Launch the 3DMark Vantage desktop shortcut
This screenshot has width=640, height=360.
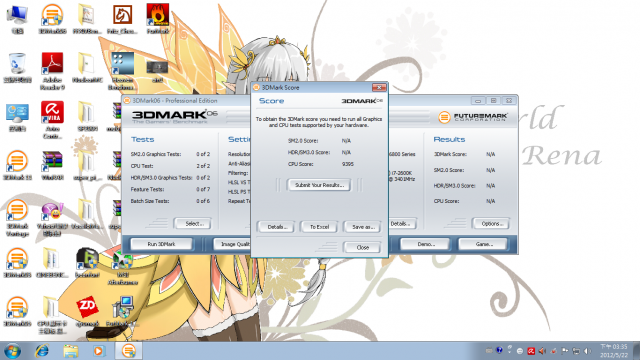point(17,218)
